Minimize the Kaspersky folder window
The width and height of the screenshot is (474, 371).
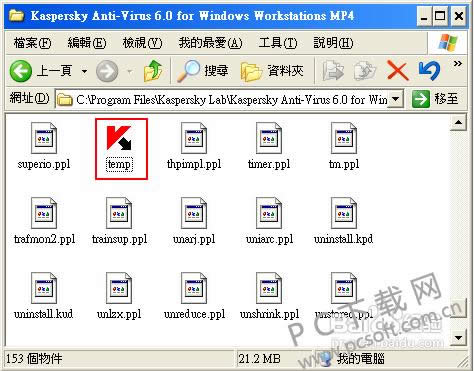(x=424, y=16)
